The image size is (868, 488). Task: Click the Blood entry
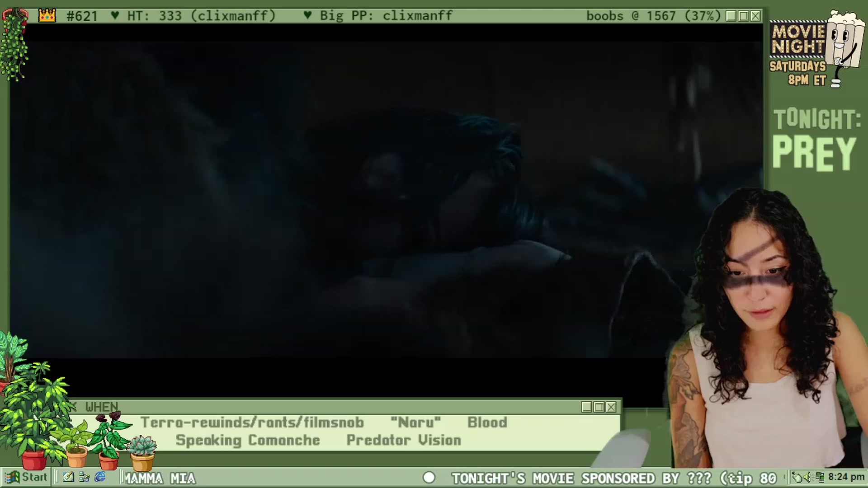487,422
